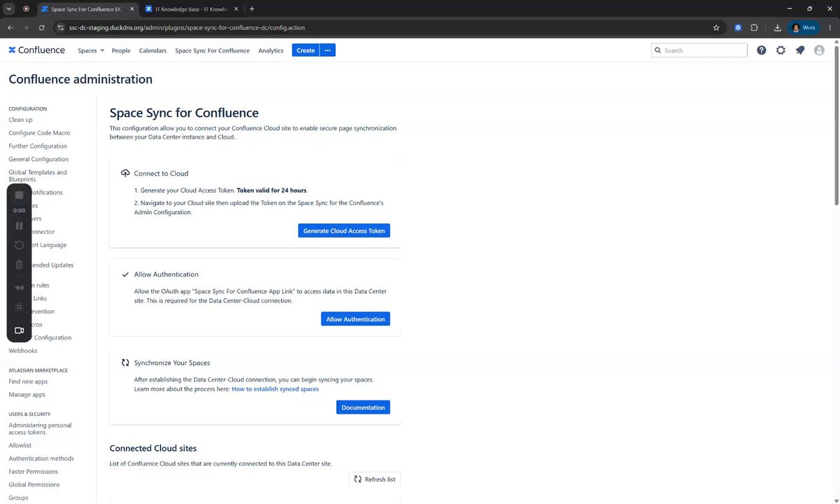Open the administration gear menu

(780, 50)
